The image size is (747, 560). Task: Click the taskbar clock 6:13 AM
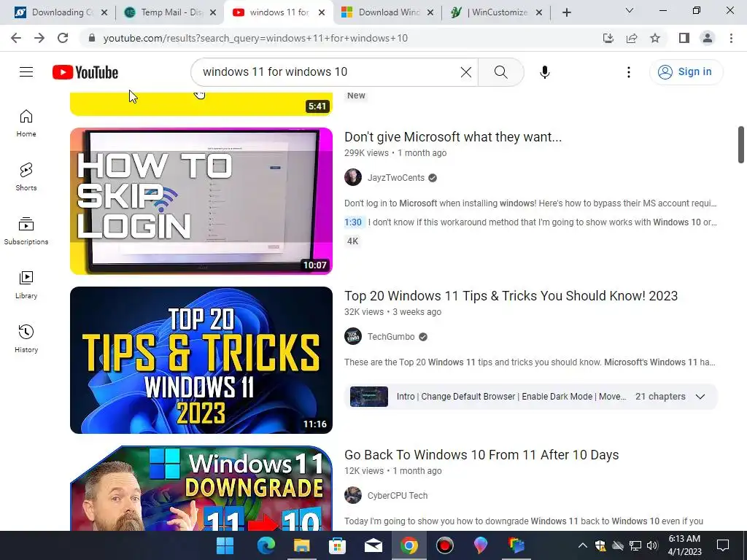click(x=684, y=545)
